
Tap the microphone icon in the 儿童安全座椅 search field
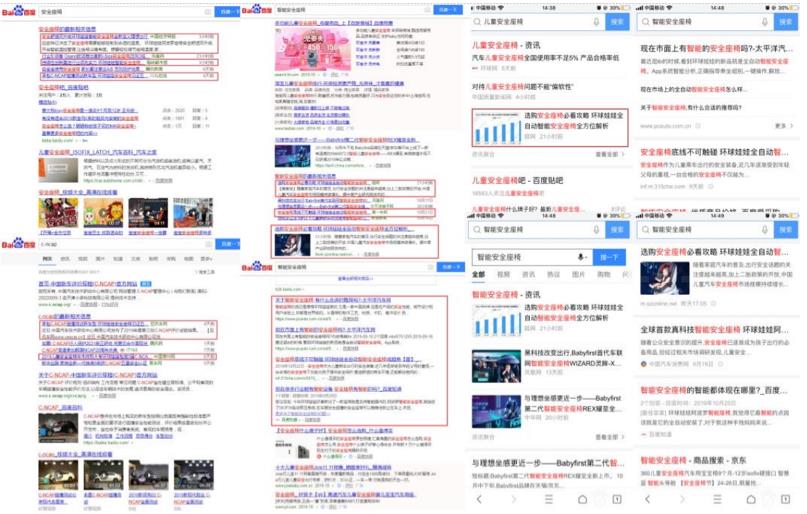coord(596,22)
